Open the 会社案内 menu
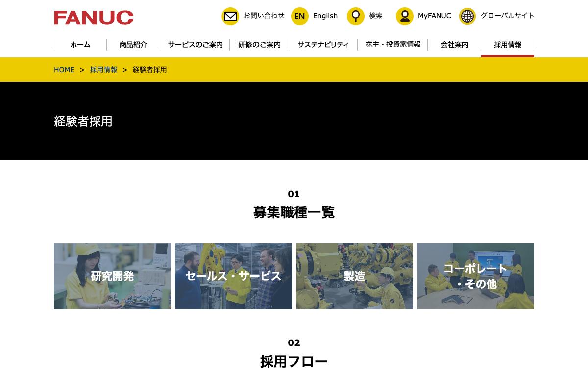The height and width of the screenshot is (368, 588). point(455,45)
